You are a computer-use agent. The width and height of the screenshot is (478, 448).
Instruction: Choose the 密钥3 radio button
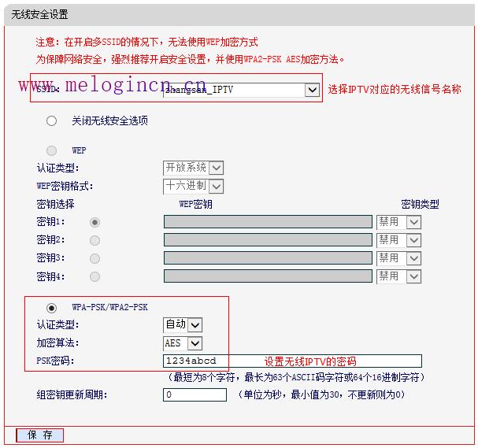[x=94, y=258]
